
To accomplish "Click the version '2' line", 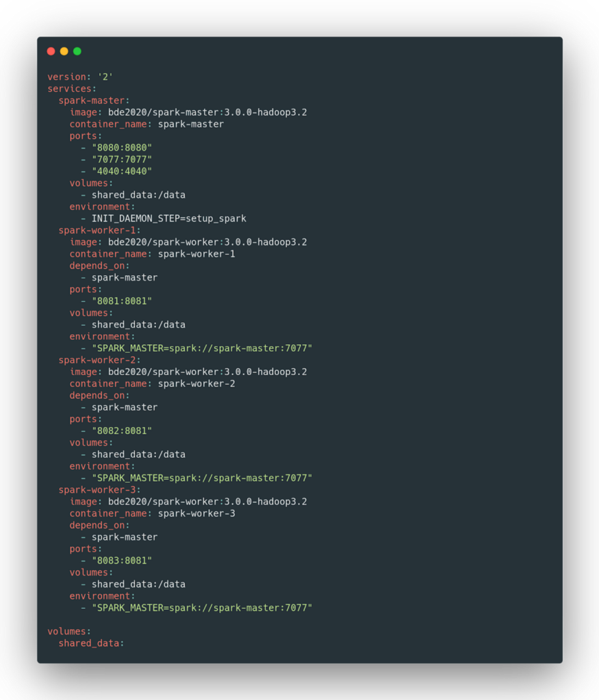I will pos(80,77).
